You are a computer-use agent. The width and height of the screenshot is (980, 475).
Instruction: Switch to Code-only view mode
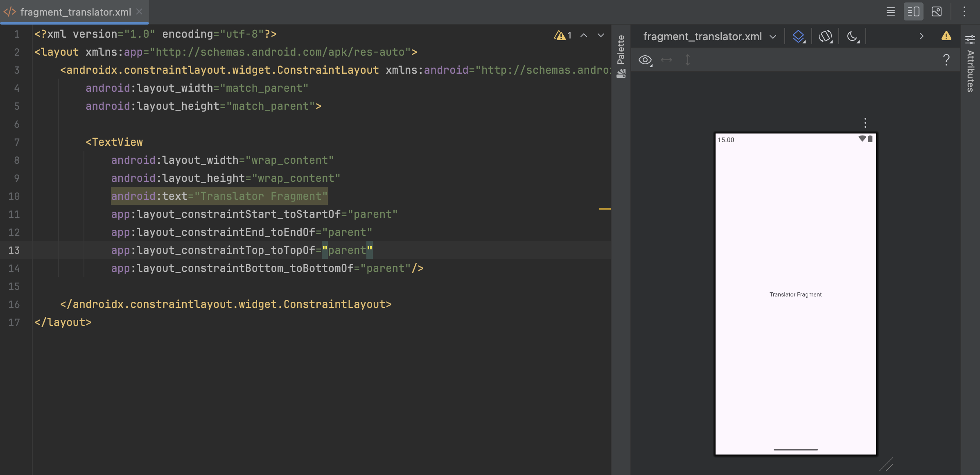[x=890, y=12]
